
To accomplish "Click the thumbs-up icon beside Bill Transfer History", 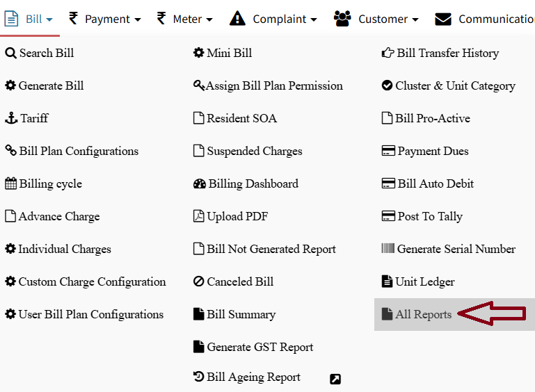I will click(388, 53).
